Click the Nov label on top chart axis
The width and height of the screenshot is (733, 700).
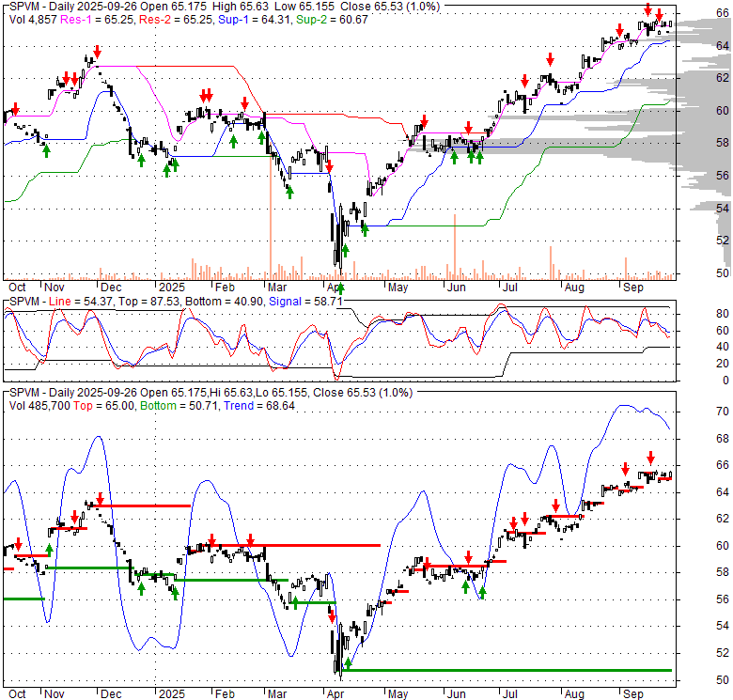pyautogui.click(x=55, y=288)
